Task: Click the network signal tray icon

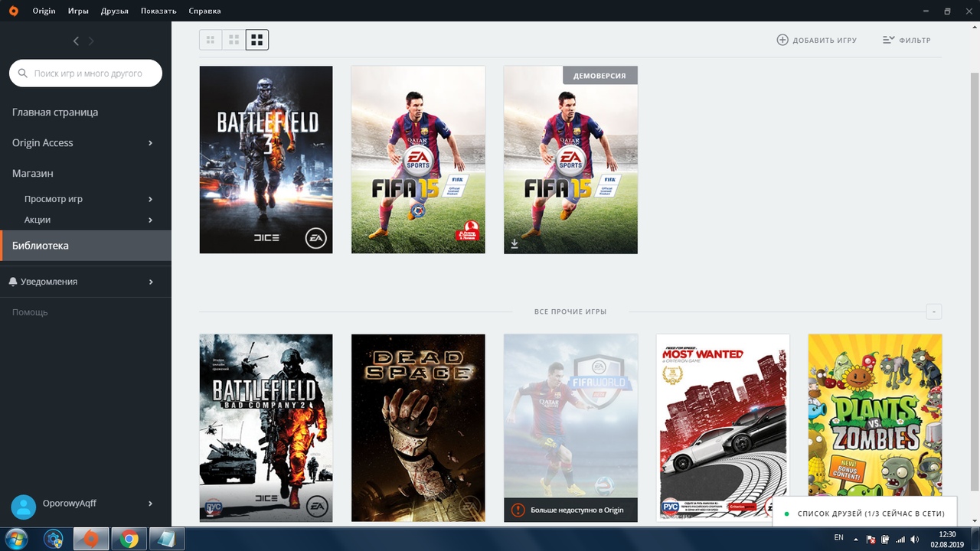Action: pyautogui.click(x=900, y=540)
